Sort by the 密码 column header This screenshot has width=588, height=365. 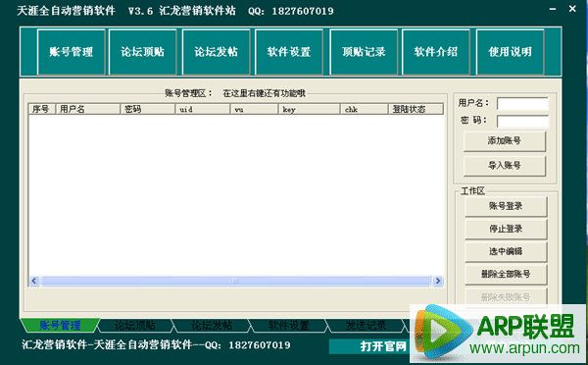[x=147, y=109]
